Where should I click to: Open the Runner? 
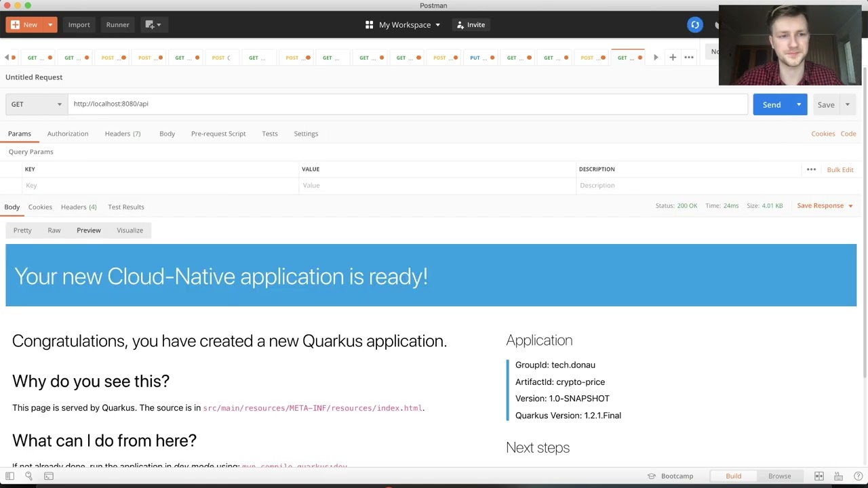117,24
